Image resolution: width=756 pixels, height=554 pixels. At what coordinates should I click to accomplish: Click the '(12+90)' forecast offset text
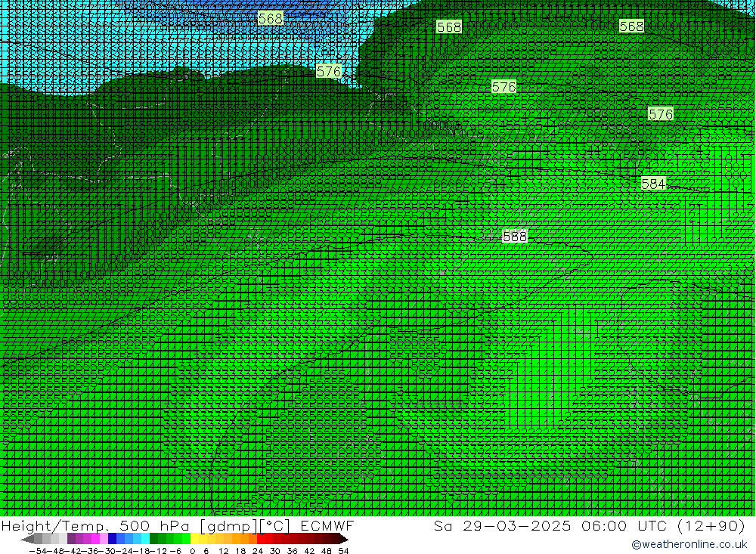(711, 526)
